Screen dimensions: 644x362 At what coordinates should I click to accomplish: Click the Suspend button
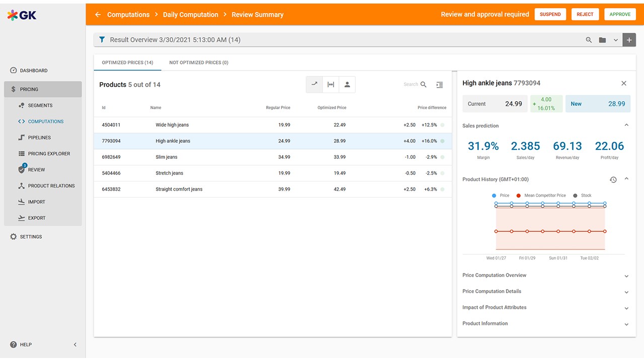[550, 15]
